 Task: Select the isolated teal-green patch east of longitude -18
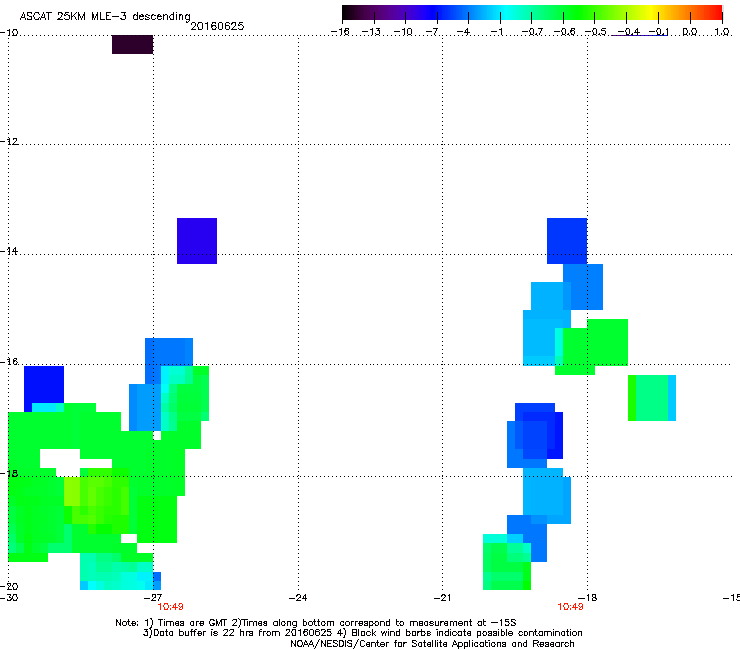pos(652,398)
